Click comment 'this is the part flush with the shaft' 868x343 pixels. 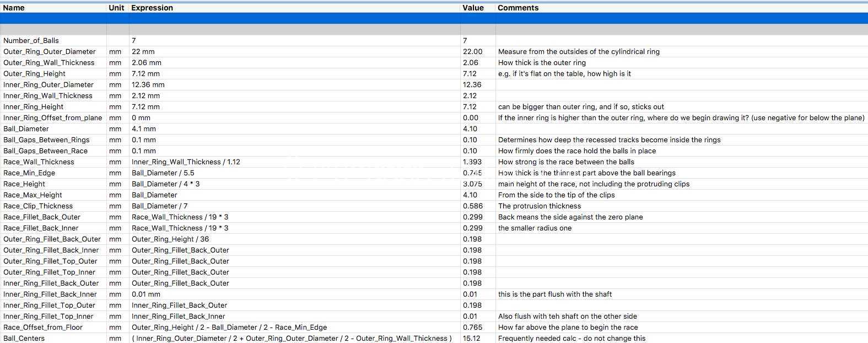coord(555,294)
